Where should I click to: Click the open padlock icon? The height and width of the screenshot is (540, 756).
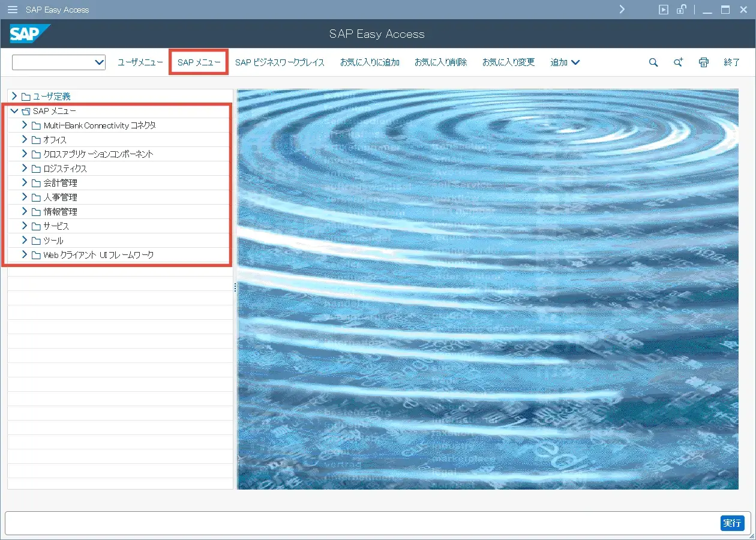(x=681, y=10)
